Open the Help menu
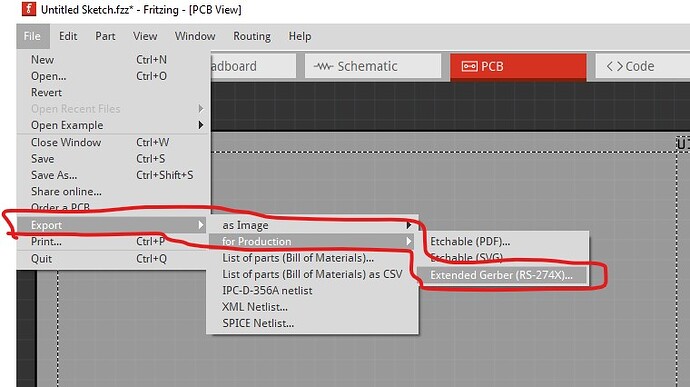Viewport: 690px width, 387px height. click(300, 36)
